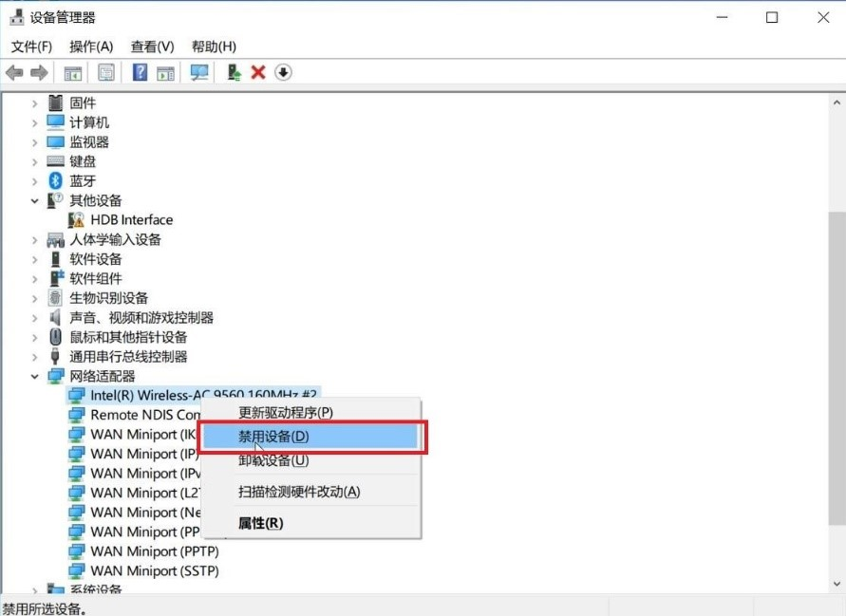Collapse the 网络适配器 category
The height and width of the screenshot is (616, 846).
tap(35, 377)
